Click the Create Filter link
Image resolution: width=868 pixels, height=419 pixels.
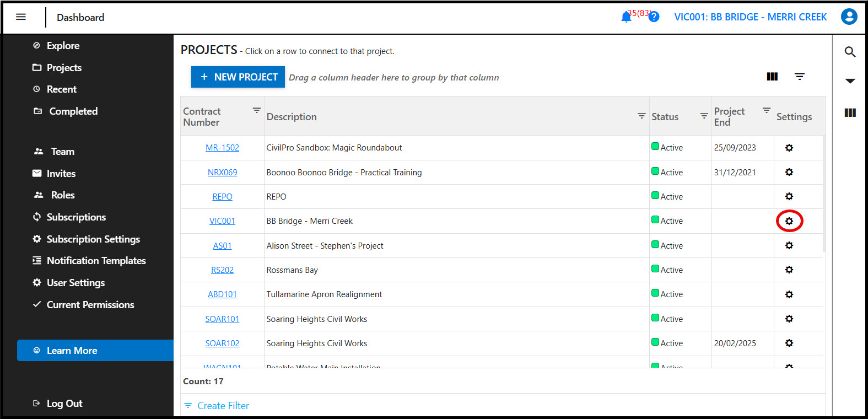pos(223,406)
